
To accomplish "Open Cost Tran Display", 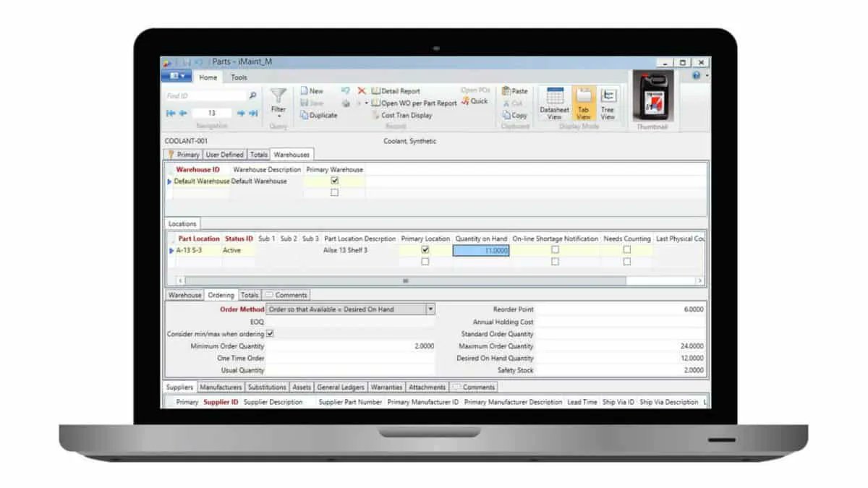I will click(401, 115).
